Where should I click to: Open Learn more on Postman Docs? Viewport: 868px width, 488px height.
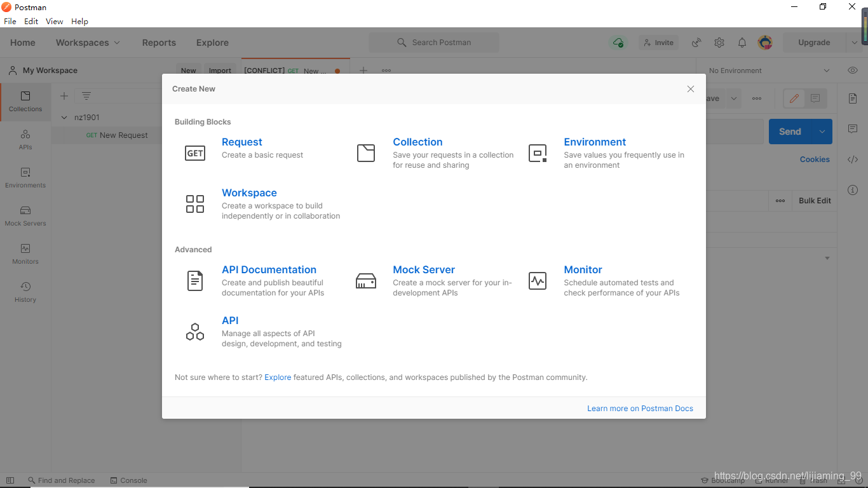[640, 409]
